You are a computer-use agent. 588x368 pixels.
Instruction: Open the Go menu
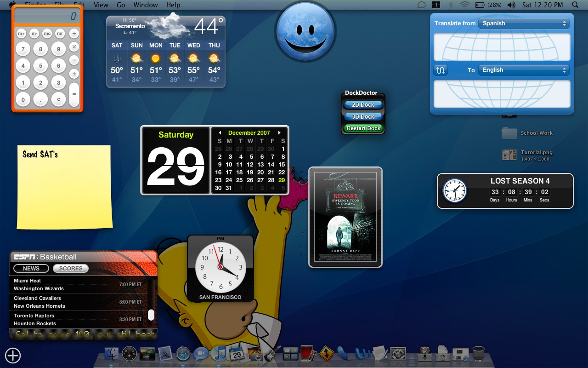[x=121, y=5]
